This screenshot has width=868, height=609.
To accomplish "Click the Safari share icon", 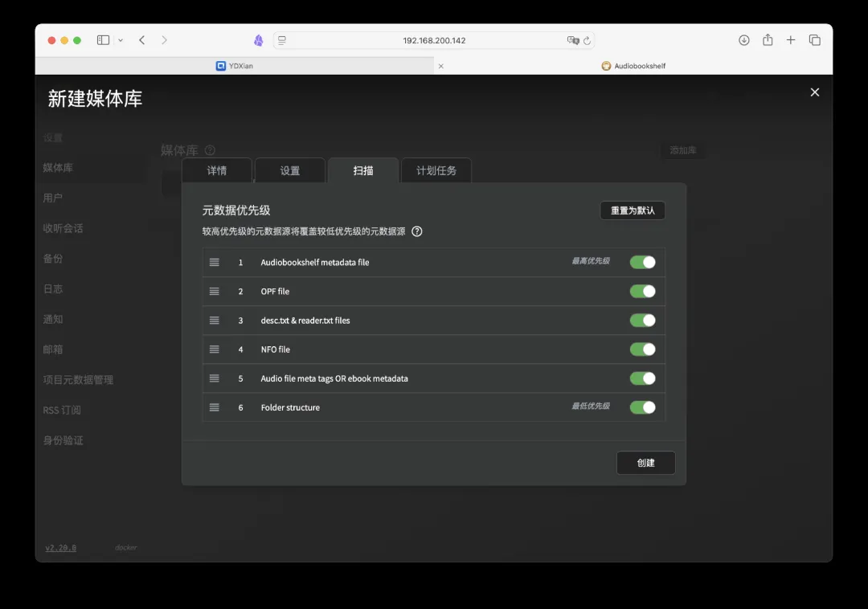I will [768, 40].
